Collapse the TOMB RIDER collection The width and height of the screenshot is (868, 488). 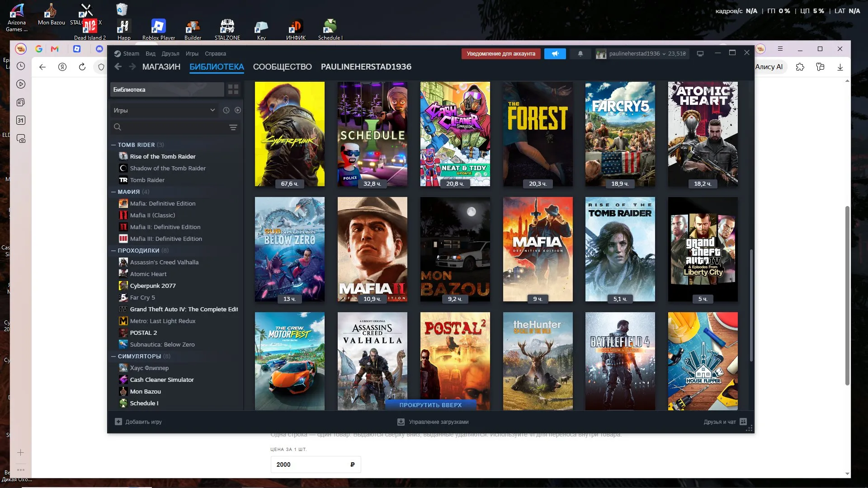pyautogui.click(x=113, y=145)
